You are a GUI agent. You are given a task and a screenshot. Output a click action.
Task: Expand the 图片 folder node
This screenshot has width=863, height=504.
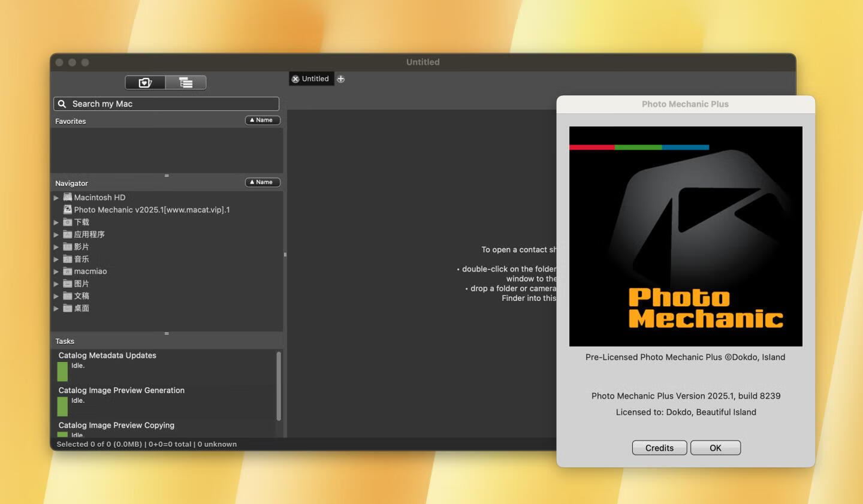[x=56, y=284]
